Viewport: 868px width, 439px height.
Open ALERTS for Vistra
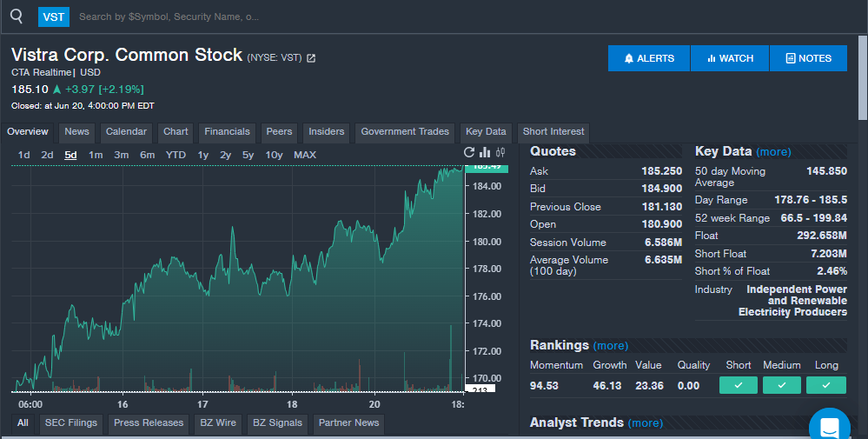[x=649, y=58]
